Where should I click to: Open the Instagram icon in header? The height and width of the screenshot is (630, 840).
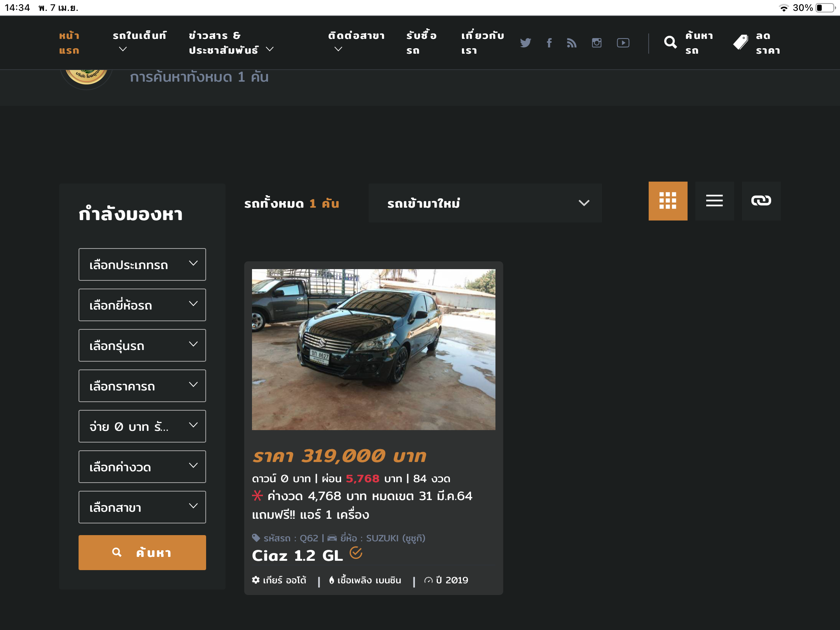pos(597,43)
